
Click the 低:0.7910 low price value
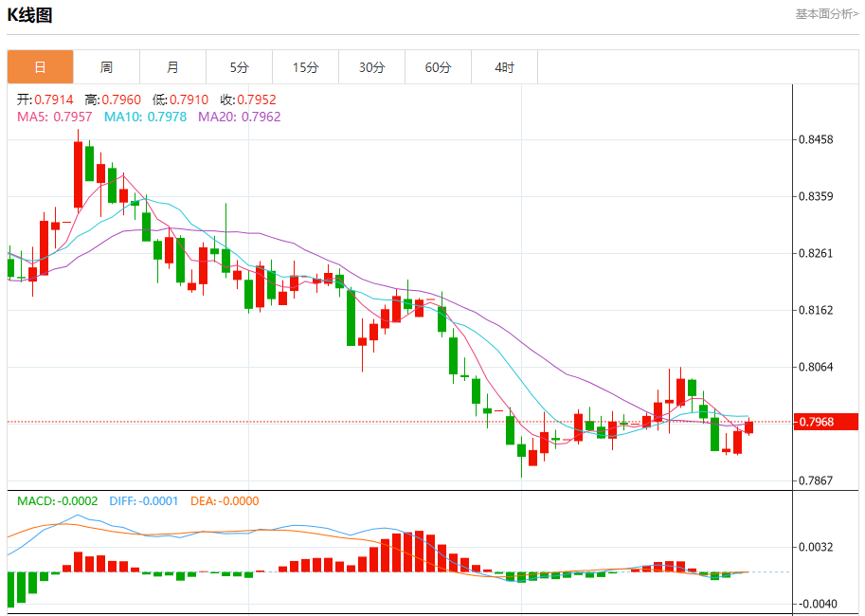(x=180, y=100)
